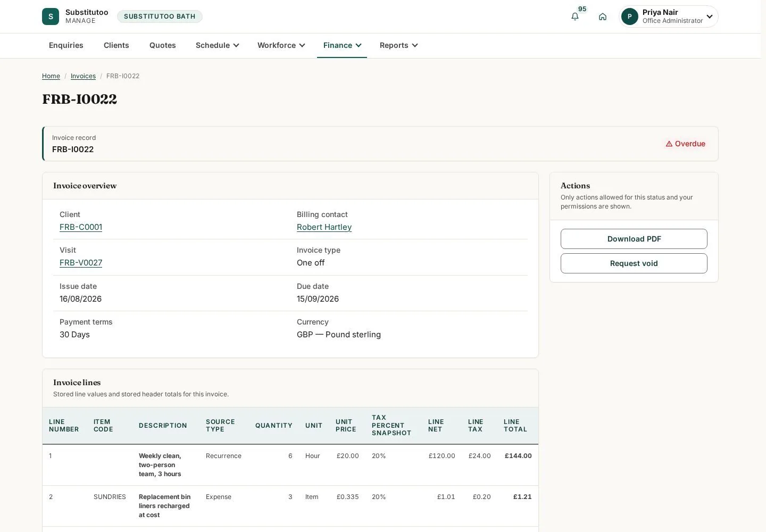Screen dimensions: 766x532
Task: Open the notifications bell icon
Action: [x=575, y=16]
